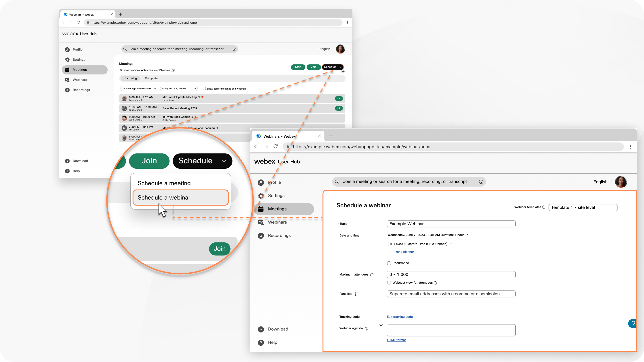Viewport: 644px width, 362px height.
Task: Click HTML format link in agenda
Action: (x=396, y=339)
